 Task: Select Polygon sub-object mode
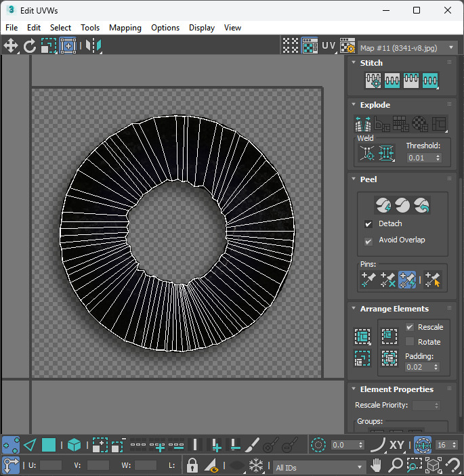[49, 445]
